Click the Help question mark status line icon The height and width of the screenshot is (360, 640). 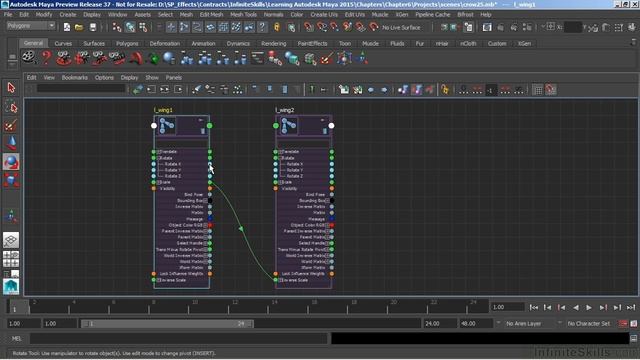[x=262, y=27]
